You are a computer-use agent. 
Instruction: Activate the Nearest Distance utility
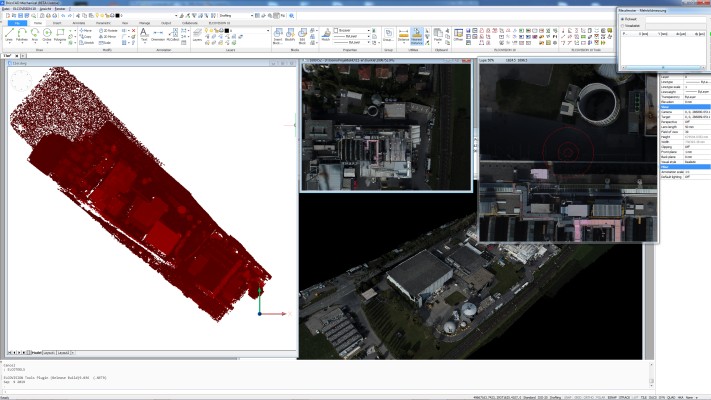(x=416, y=35)
